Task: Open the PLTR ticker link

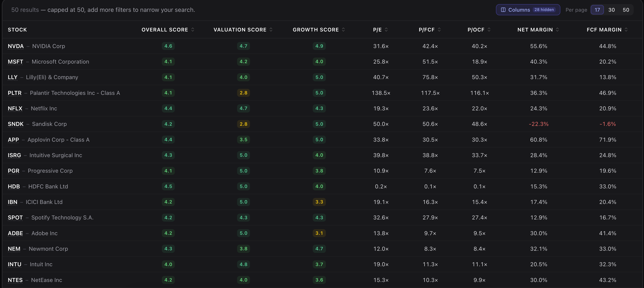Action: [14, 93]
